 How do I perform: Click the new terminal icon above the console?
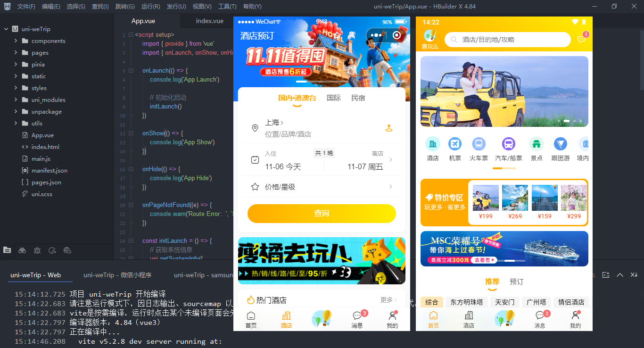[x=605, y=274]
